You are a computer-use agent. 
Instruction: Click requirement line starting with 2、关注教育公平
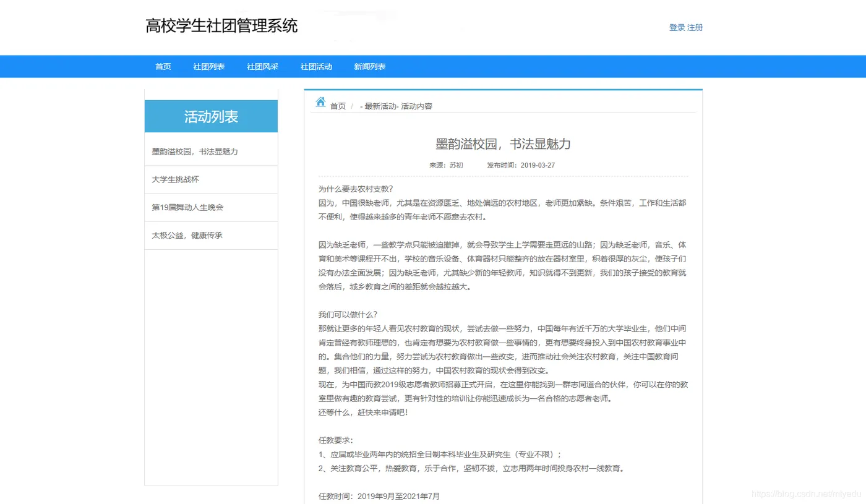(x=473, y=468)
